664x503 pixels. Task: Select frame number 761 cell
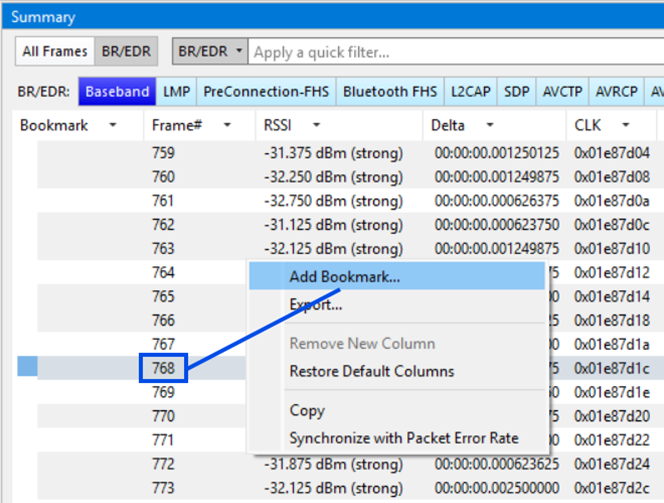(163, 201)
